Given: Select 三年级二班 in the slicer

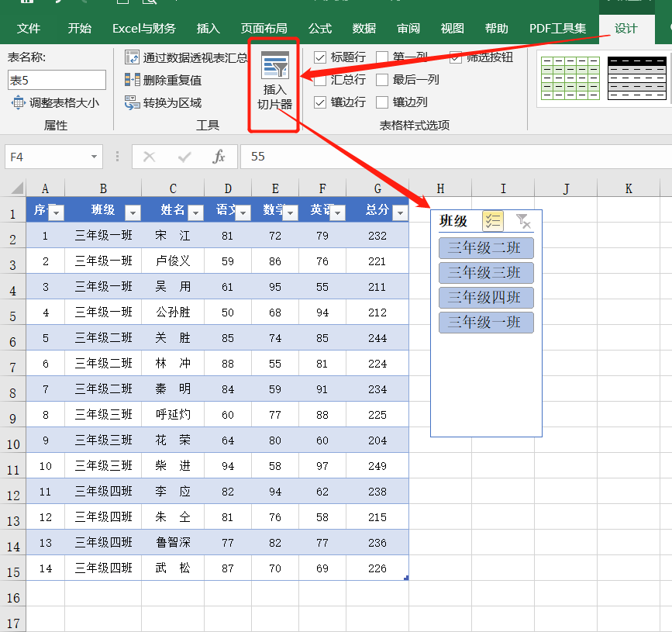Looking at the screenshot, I should tap(486, 248).
